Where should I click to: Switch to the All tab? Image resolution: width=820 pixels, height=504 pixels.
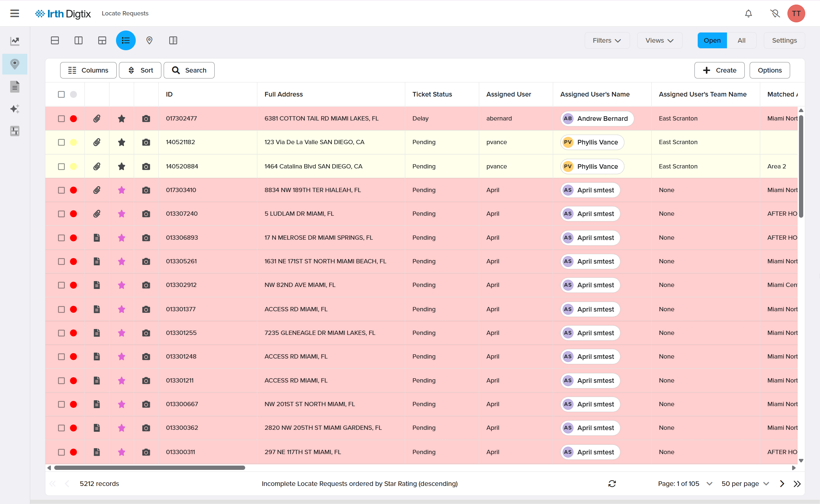click(741, 40)
